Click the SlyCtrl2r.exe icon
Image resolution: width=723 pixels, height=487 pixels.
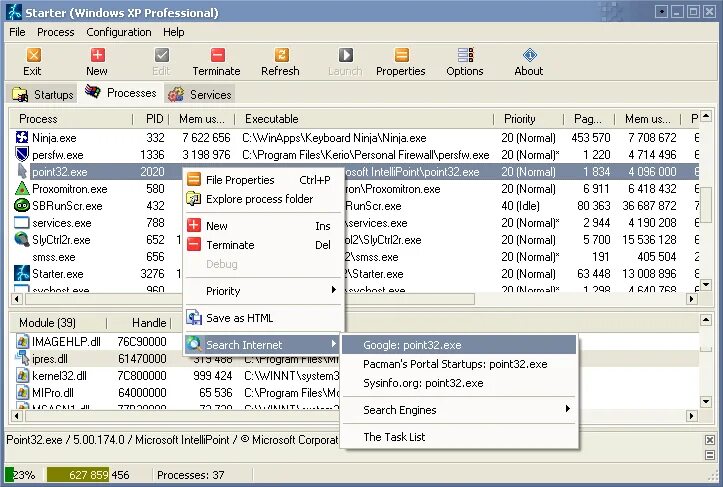(22, 240)
